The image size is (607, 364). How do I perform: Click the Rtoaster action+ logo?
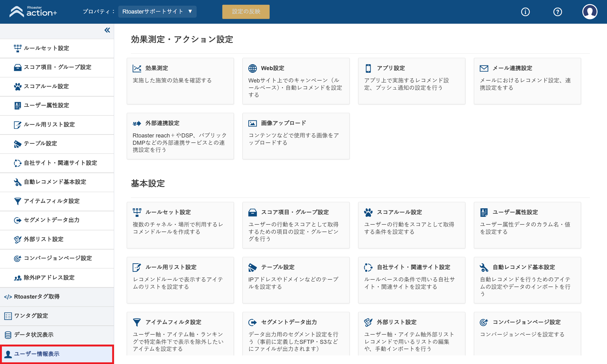[x=33, y=12]
